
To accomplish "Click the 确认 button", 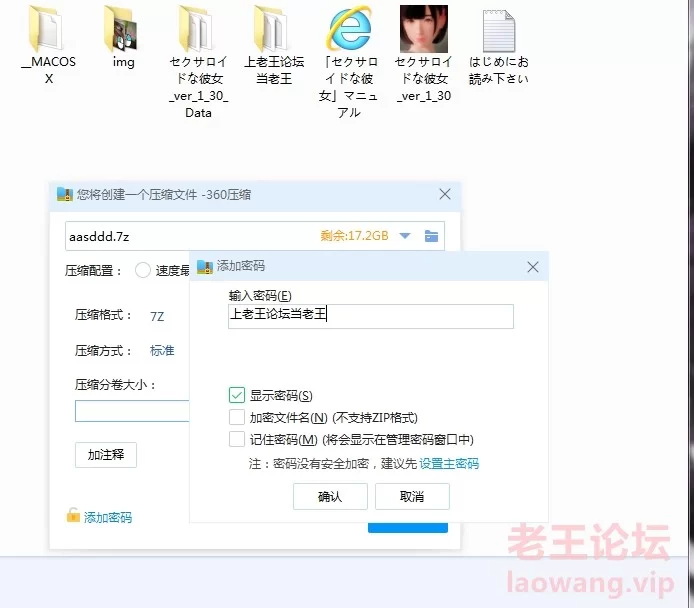I will (329, 496).
